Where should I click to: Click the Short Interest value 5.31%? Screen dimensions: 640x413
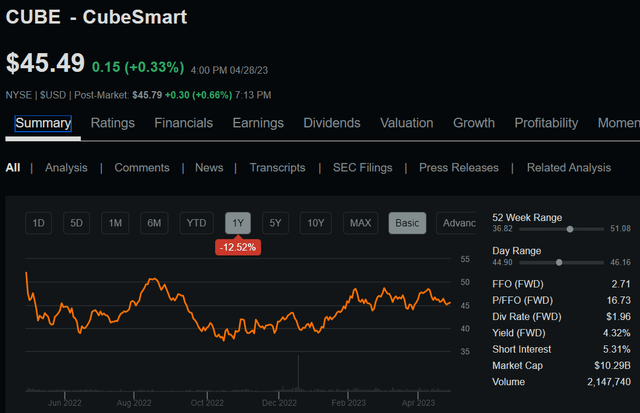[x=617, y=349]
